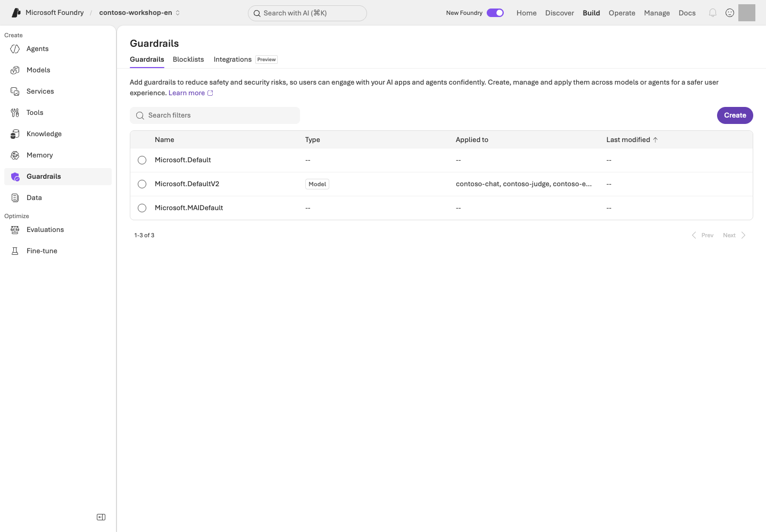Click the Applied to column header
Image resolution: width=766 pixels, height=532 pixels.
472,140
